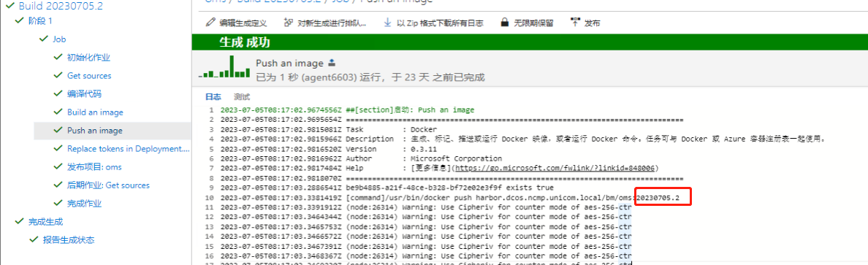This screenshot has width=868, height=265.
Task: Click 编辑生成定义 toolbar text
Action: 243,23
